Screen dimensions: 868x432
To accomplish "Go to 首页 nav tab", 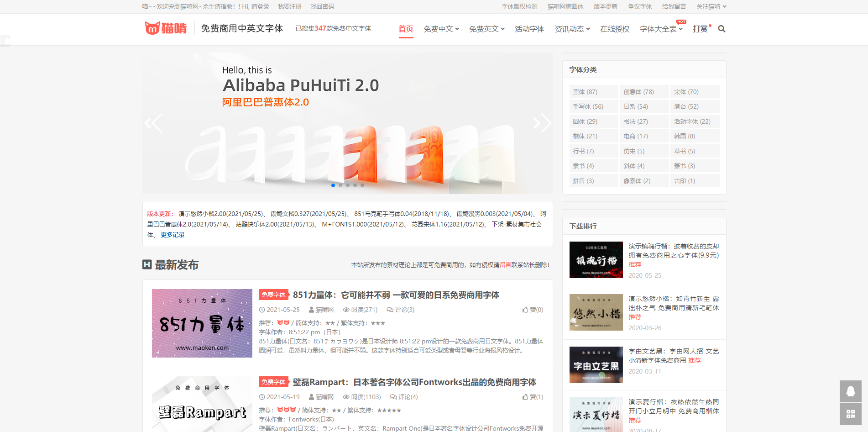I will pyautogui.click(x=406, y=29).
